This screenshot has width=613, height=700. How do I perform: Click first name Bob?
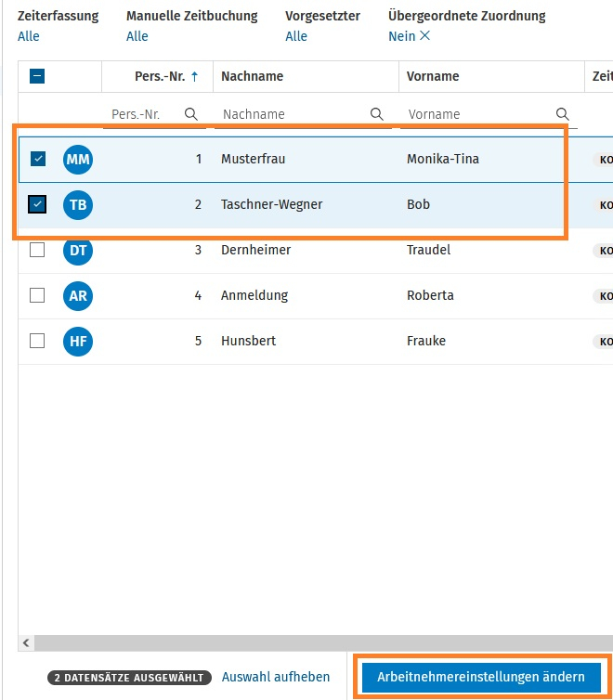418,204
